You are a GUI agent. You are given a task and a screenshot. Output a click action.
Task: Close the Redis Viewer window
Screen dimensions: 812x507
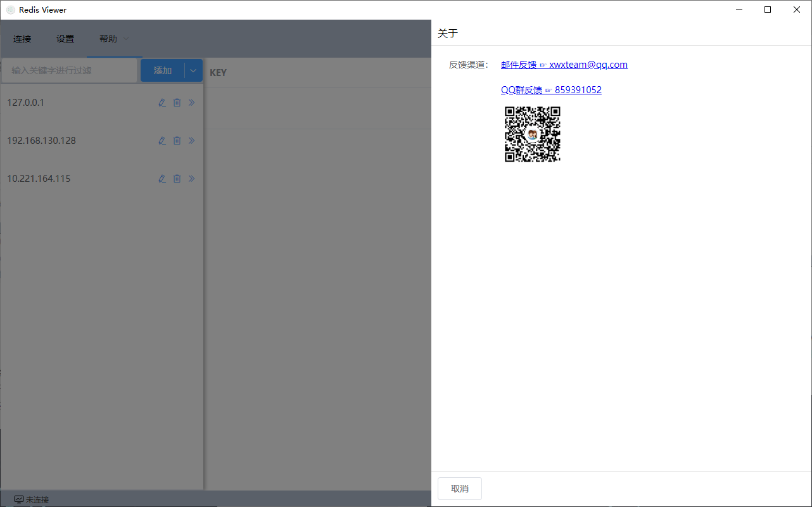pos(797,10)
